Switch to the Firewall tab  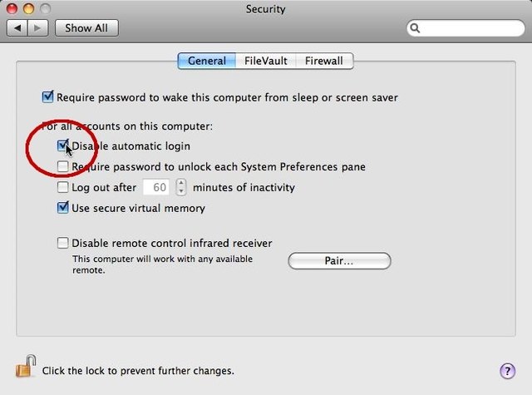pyautogui.click(x=324, y=61)
